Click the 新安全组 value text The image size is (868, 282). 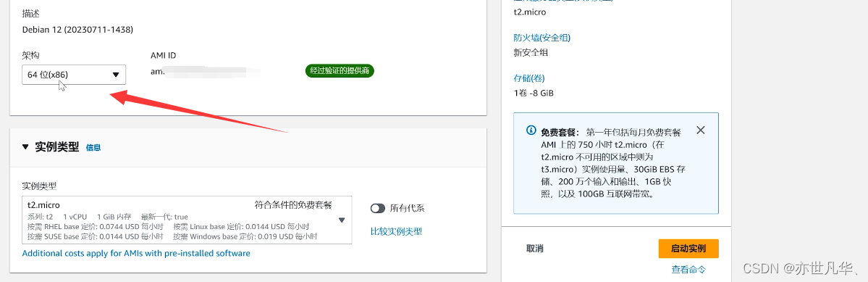531,53
